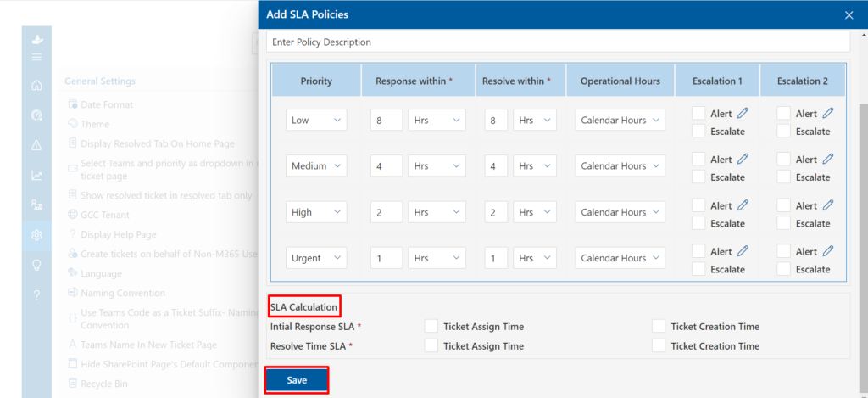Image resolution: width=868 pixels, height=398 pixels.
Task: Close the Add SLA Policies dialog
Action: 849,14
